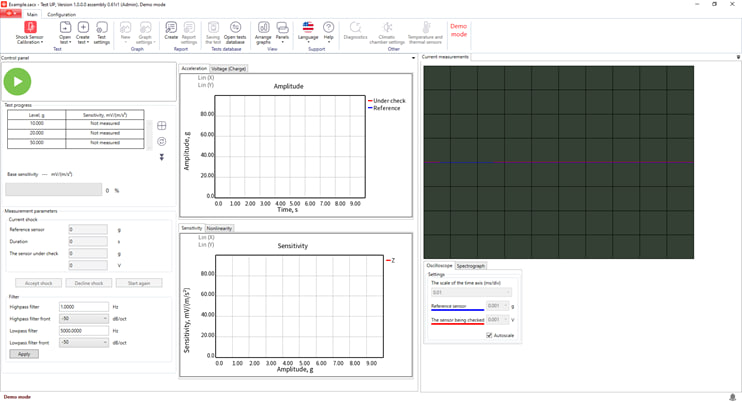Open sensor being checked scale dropdown
742x402 pixels.
[x=497, y=320]
